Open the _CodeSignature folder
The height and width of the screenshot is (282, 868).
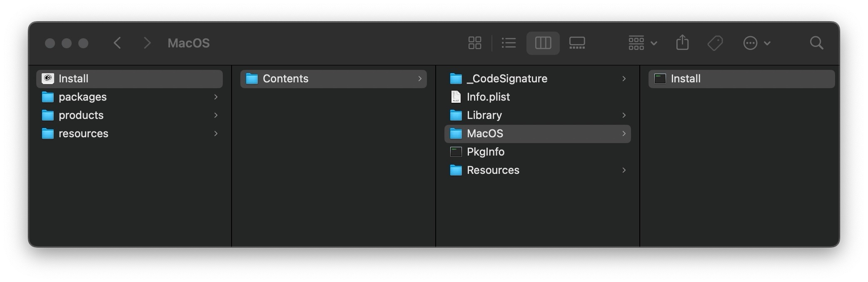pos(507,79)
